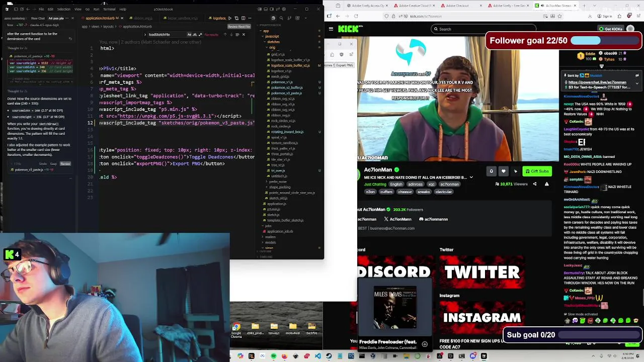The height and width of the screenshot is (362, 644).
Task: Click the Review button in AI panel
Action: click(65, 163)
